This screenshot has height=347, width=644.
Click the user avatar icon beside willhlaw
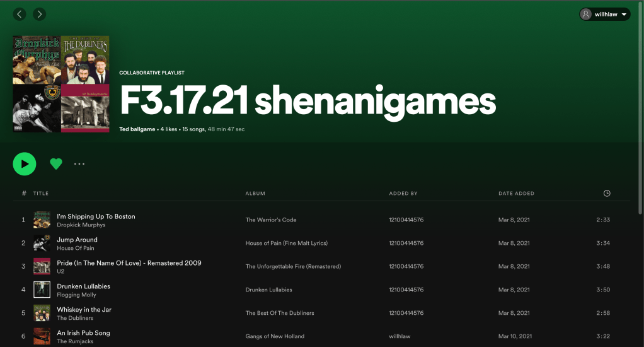(587, 15)
